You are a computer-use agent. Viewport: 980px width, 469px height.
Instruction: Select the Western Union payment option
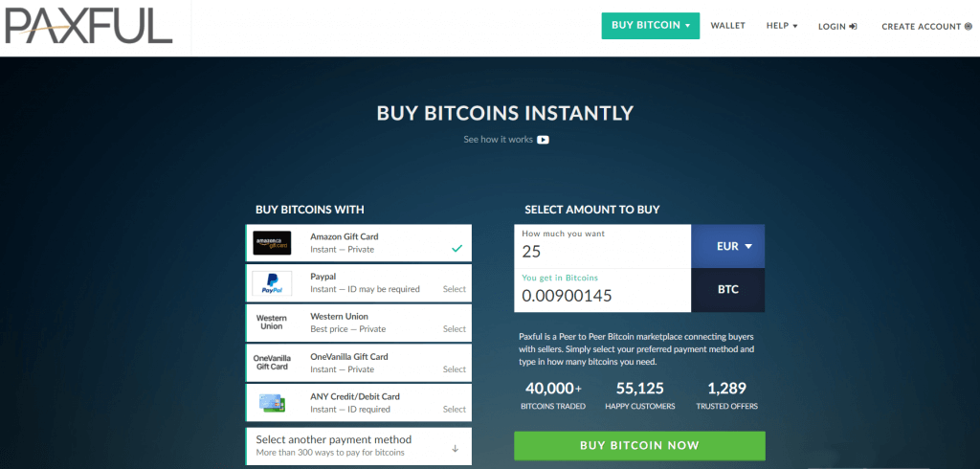359,323
